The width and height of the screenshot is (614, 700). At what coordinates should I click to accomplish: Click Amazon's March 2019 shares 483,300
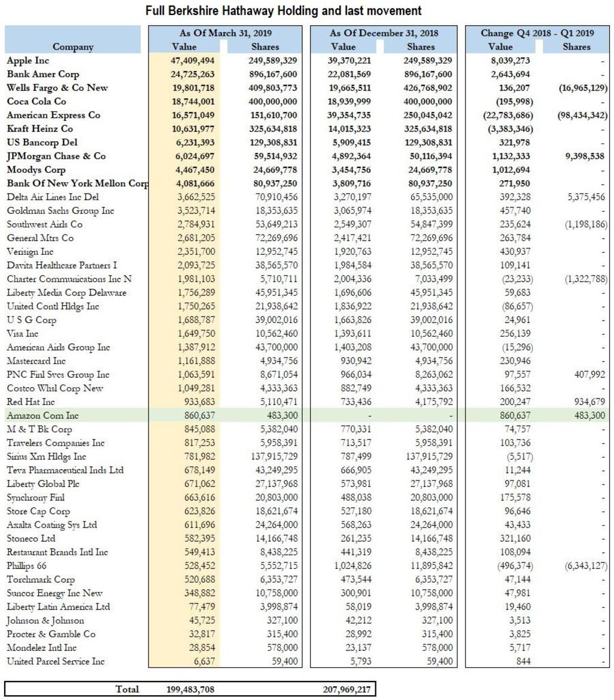click(x=282, y=416)
